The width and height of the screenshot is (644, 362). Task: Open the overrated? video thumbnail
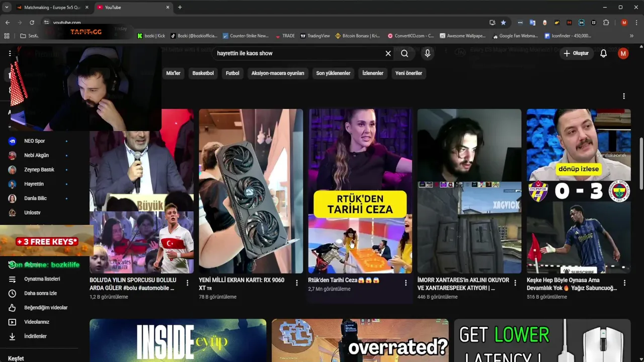[x=360, y=340]
